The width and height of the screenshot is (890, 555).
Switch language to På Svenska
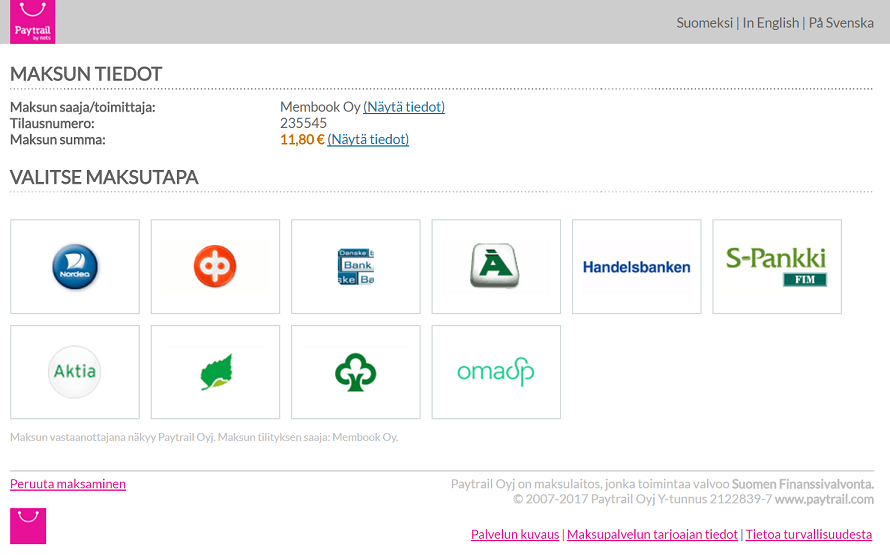point(841,23)
